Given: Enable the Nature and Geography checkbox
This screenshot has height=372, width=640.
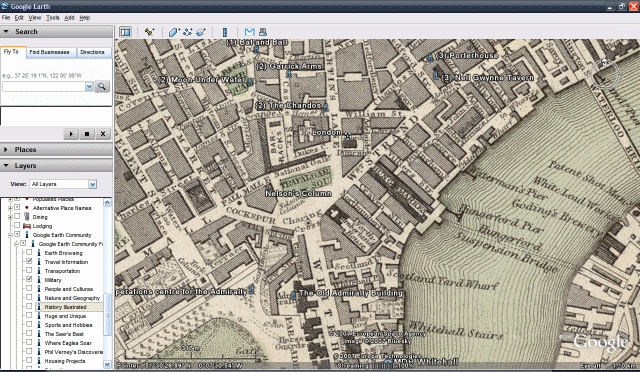Looking at the screenshot, I should [29, 297].
